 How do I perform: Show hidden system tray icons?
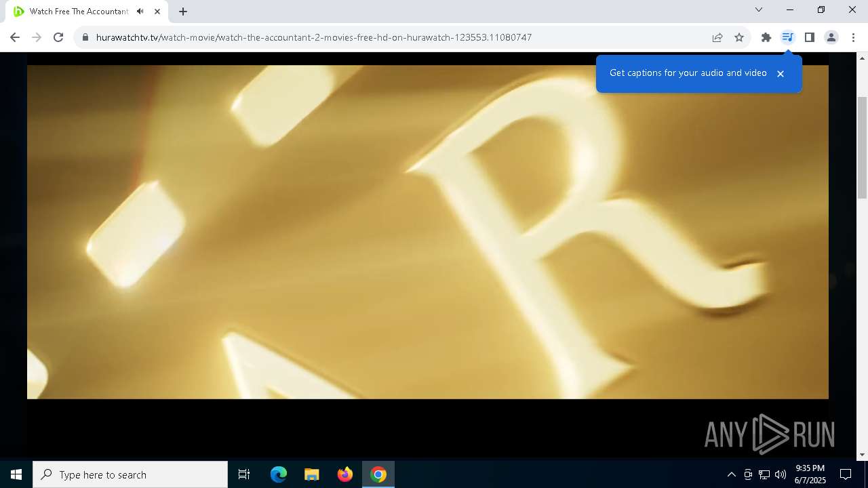coord(731,474)
